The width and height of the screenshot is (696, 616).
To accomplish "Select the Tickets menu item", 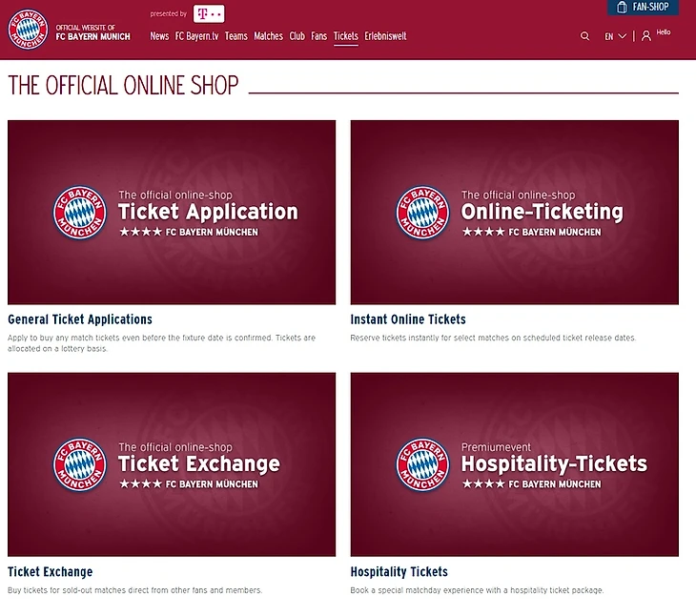I will 346,36.
